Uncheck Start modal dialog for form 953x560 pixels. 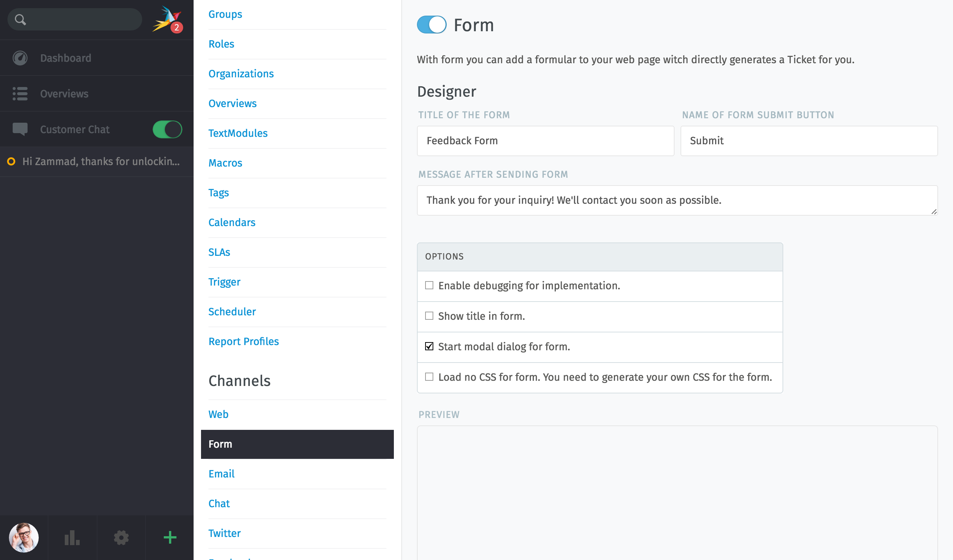pos(429,346)
